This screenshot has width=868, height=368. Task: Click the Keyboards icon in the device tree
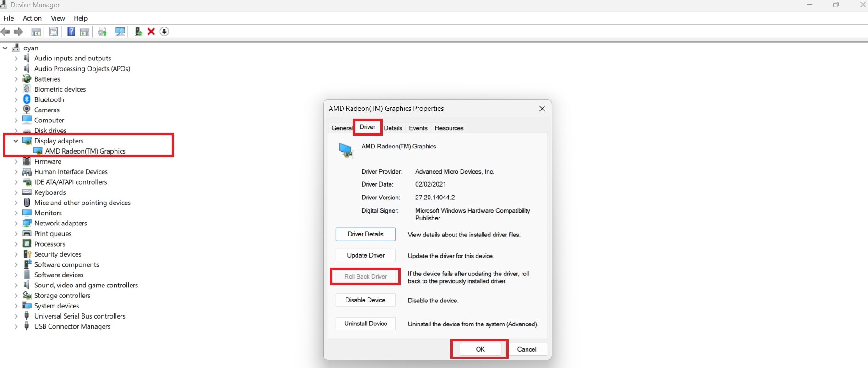27,192
